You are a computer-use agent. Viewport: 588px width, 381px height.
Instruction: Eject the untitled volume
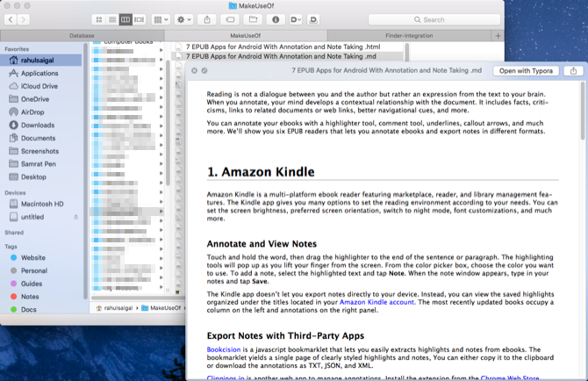click(75, 217)
